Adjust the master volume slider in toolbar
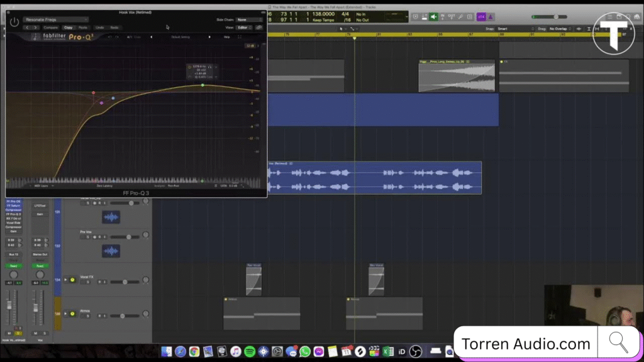This screenshot has height=362, width=644. click(x=557, y=16)
